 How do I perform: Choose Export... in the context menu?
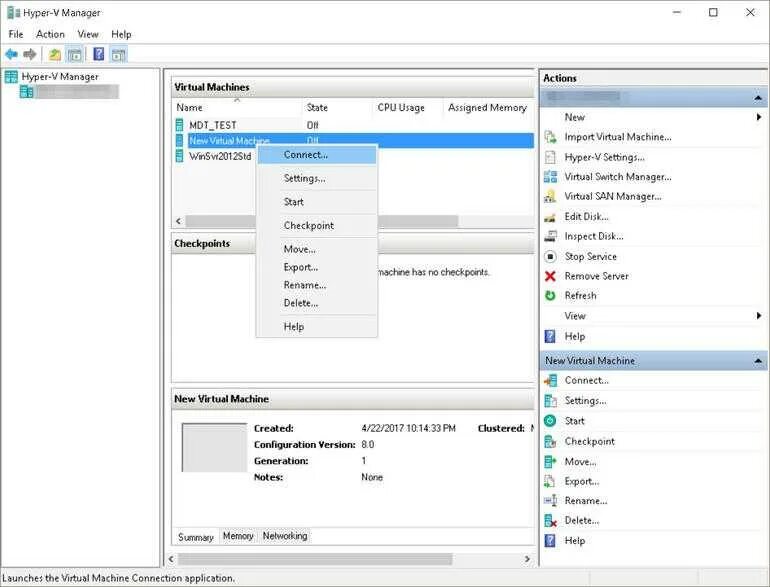[x=317, y=267]
